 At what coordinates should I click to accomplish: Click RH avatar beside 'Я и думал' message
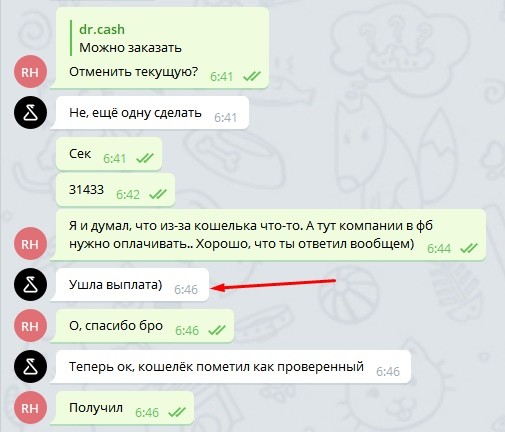point(30,244)
